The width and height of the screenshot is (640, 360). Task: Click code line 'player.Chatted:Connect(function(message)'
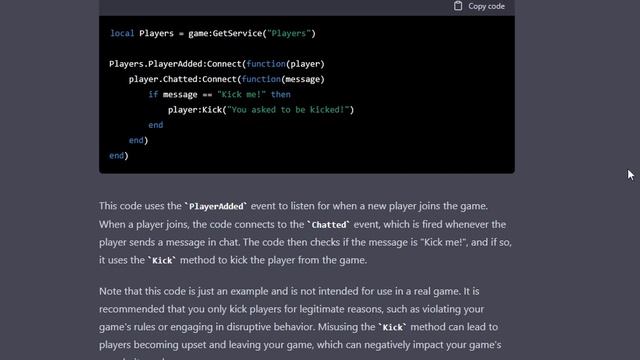click(x=227, y=79)
